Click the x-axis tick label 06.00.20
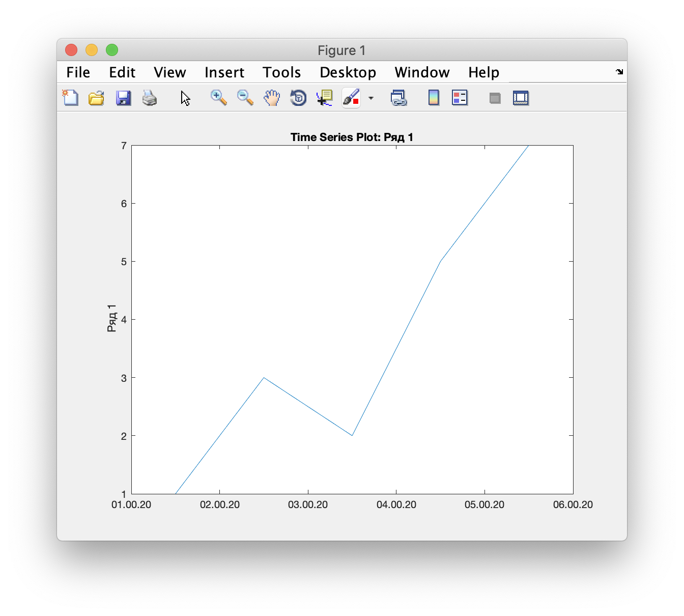The width and height of the screenshot is (684, 616). (x=573, y=505)
